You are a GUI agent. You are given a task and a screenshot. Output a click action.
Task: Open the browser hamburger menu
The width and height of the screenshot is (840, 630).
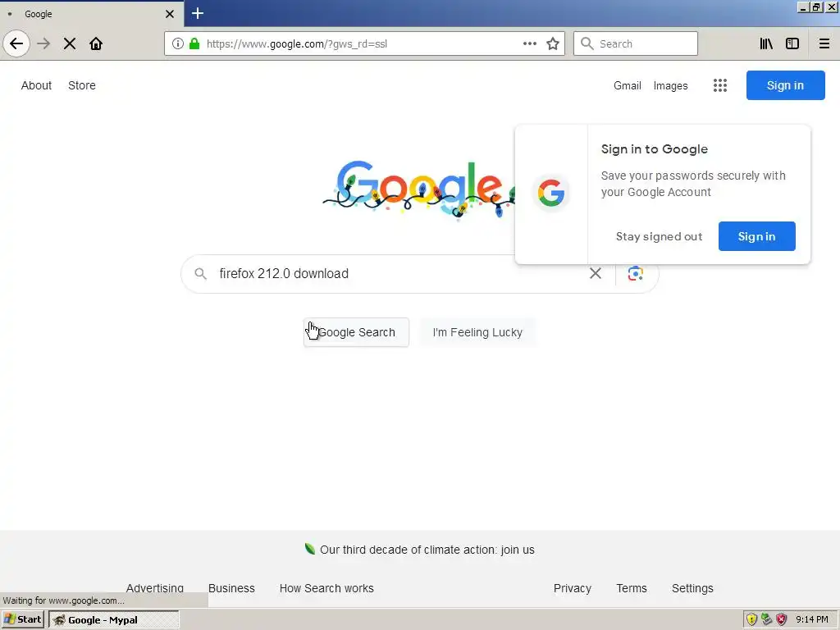824,43
